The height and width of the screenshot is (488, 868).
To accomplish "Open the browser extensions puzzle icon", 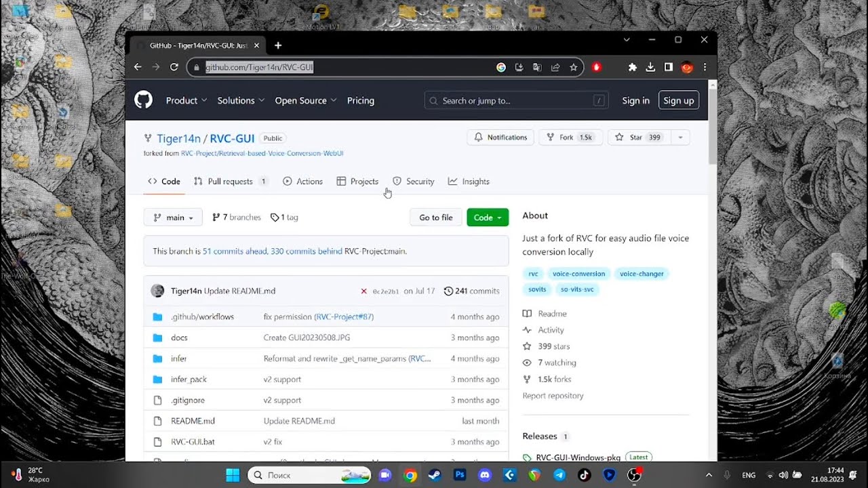I will (633, 67).
